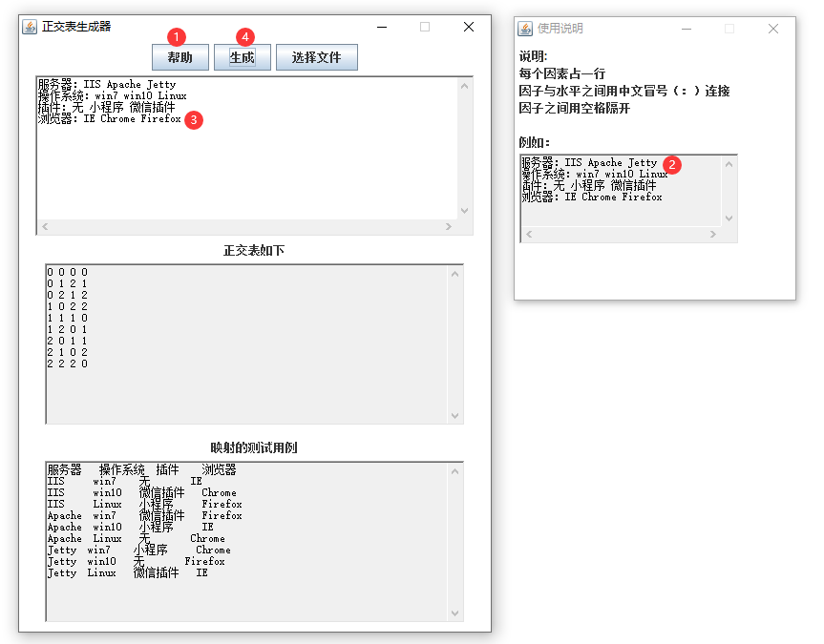Click orthogonal table row '0 1 2 1'
The image size is (824, 644).
click(x=67, y=283)
